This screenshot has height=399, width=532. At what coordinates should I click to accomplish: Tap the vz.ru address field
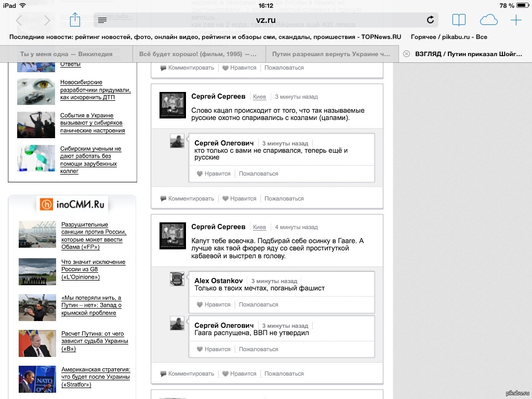[x=265, y=20]
